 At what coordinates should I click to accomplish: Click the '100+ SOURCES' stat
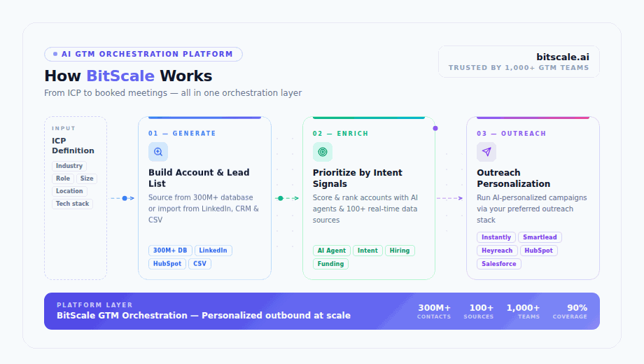pos(479,311)
